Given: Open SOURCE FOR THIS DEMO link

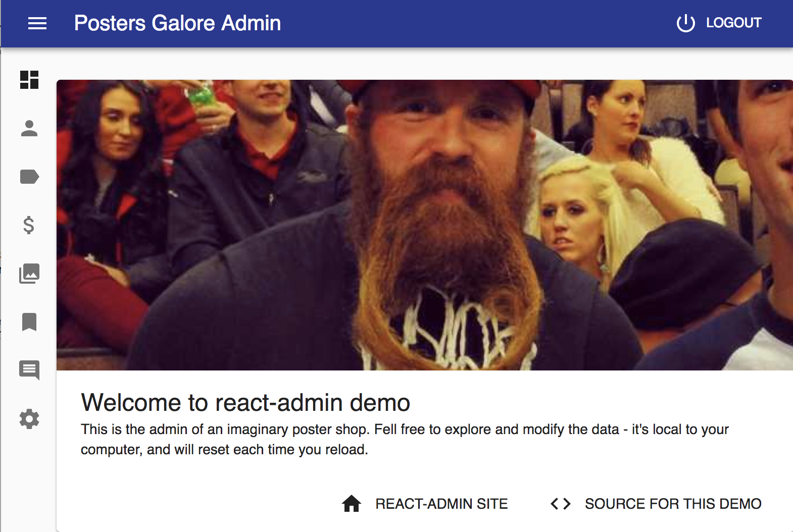Looking at the screenshot, I should 673,504.
